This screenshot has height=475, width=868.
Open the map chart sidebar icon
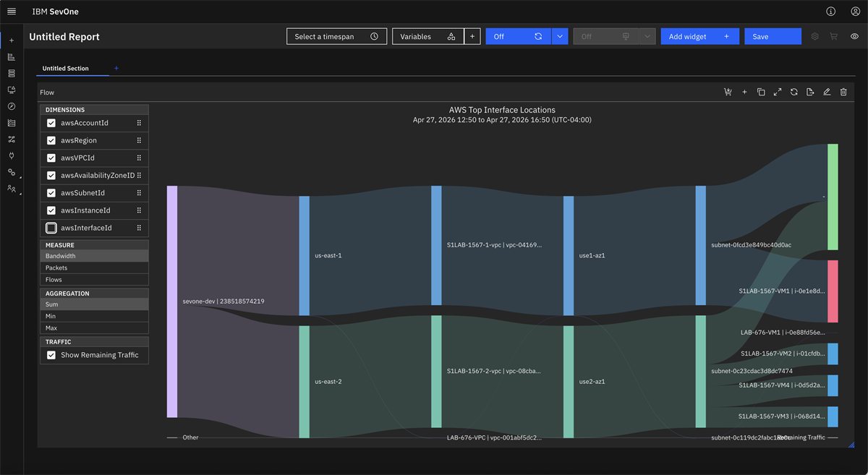(x=12, y=123)
